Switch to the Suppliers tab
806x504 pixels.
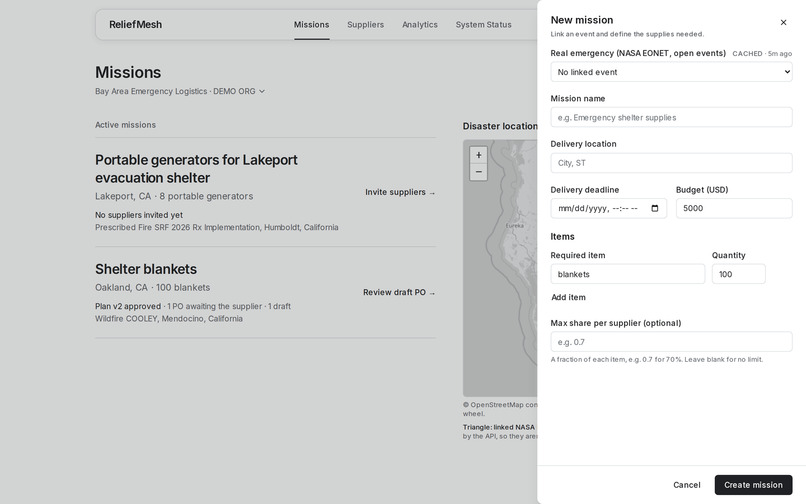(365, 25)
